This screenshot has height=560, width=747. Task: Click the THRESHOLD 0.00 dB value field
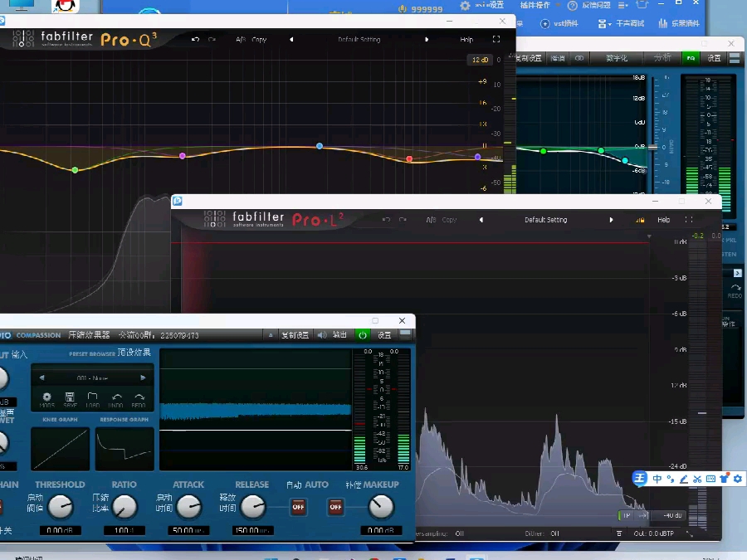(x=60, y=530)
